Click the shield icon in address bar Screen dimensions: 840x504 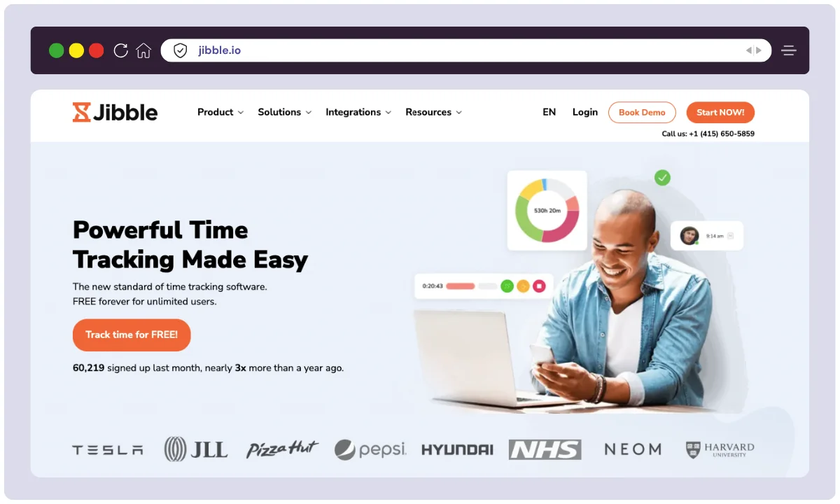[181, 50]
